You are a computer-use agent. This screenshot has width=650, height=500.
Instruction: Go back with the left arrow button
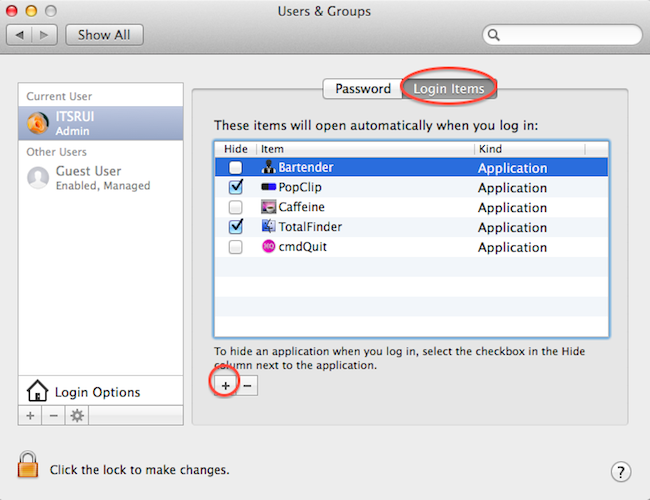[19, 35]
